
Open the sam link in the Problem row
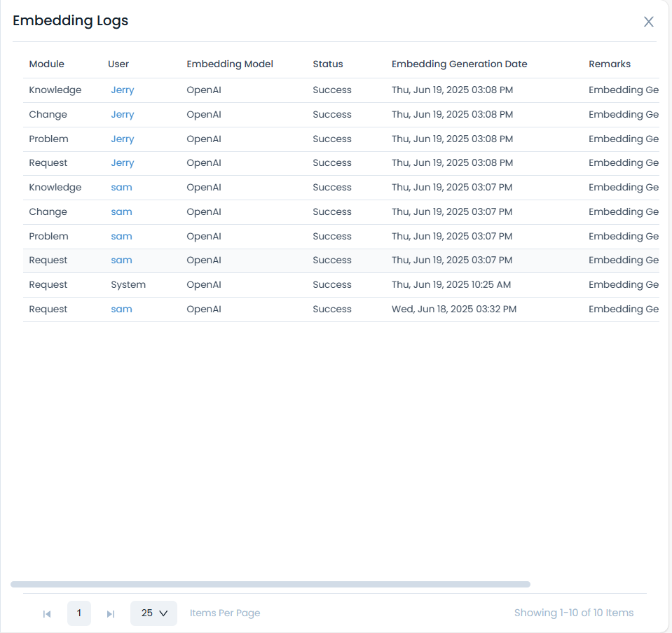[x=121, y=237]
